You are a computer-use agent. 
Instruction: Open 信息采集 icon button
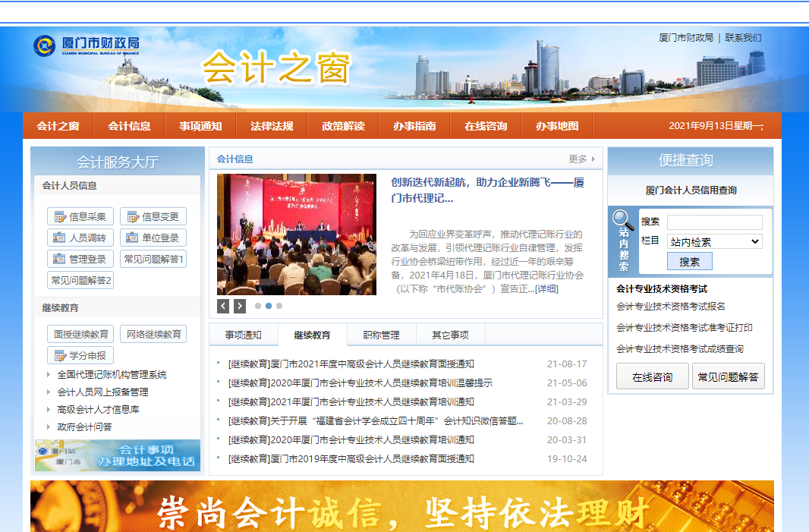click(80, 216)
